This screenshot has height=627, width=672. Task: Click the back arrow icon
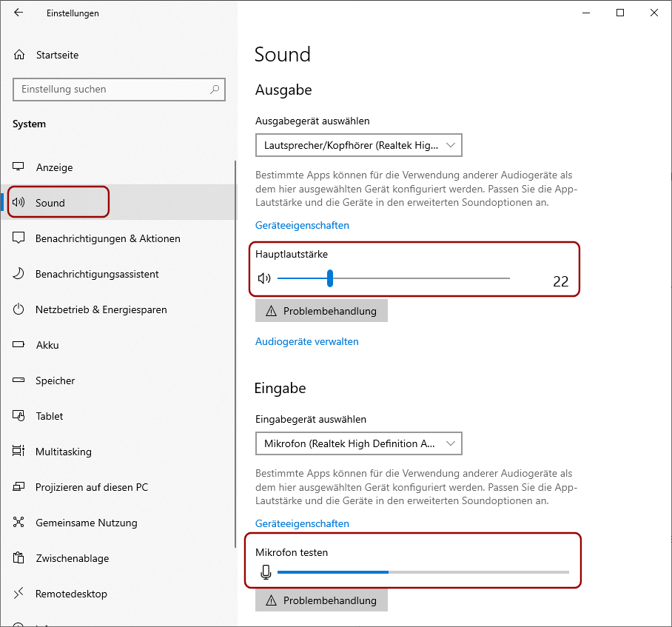[19, 13]
